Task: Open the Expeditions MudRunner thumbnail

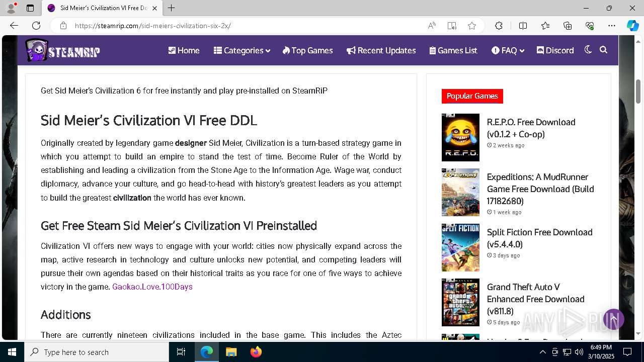Action: point(460,192)
